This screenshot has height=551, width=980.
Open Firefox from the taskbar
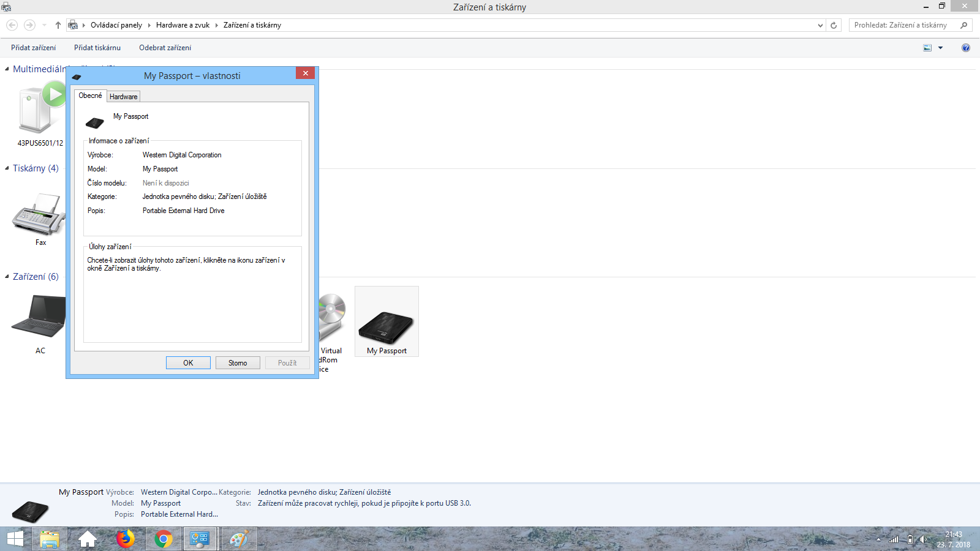(126, 539)
